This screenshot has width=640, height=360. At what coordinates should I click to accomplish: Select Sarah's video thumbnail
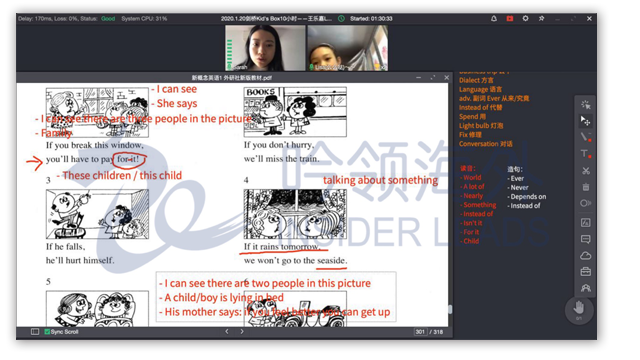265,48
